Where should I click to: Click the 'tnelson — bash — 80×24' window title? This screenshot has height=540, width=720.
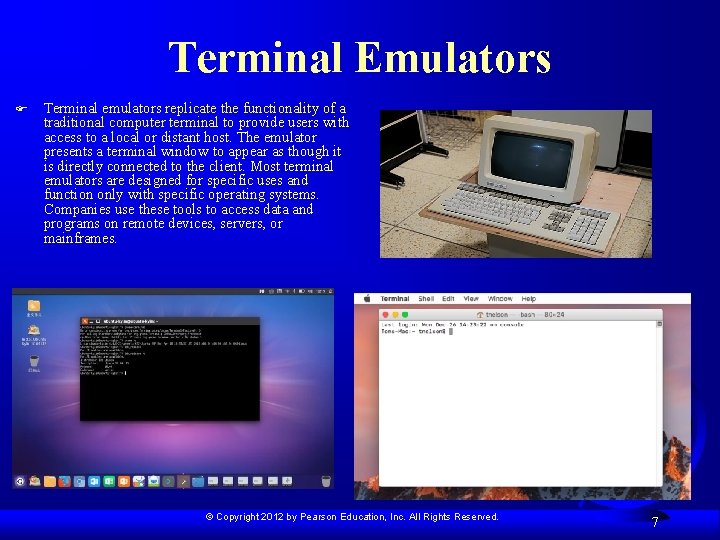pos(525,315)
